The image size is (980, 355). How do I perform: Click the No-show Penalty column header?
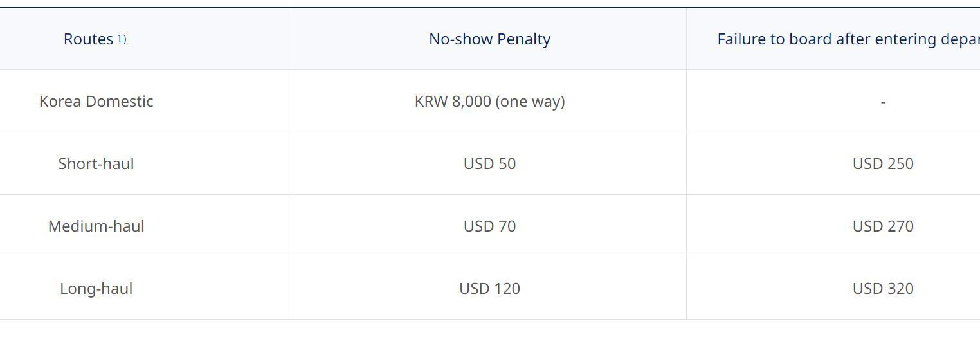pyautogui.click(x=489, y=39)
